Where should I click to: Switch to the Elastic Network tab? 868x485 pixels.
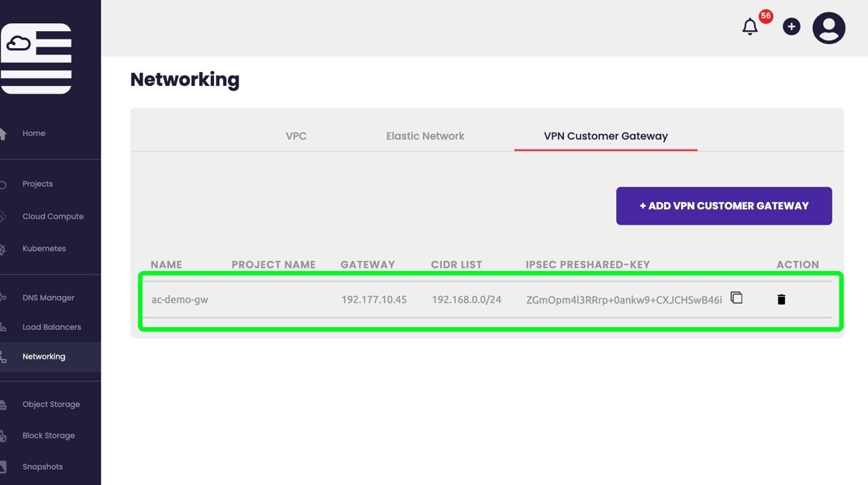425,136
